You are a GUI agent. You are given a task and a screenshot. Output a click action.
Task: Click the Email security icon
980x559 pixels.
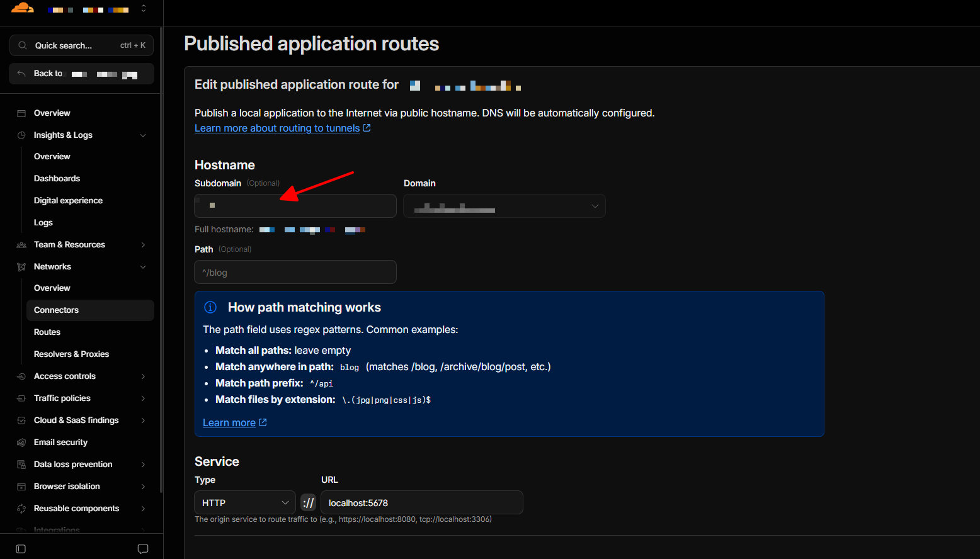coord(21,443)
